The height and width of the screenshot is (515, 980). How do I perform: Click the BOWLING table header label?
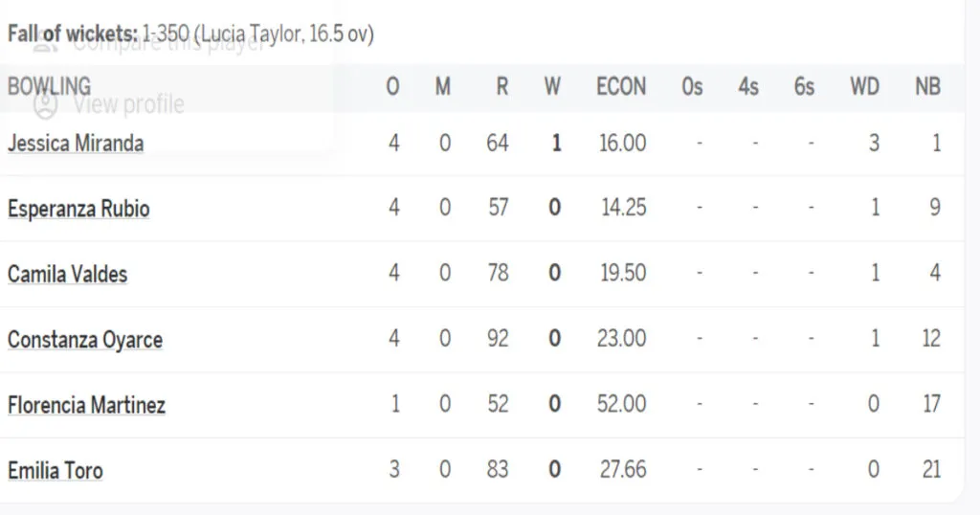point(50,86)
